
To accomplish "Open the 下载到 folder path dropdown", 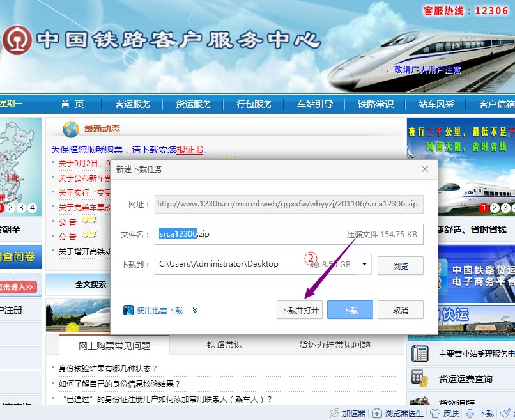I will [364, 264].
